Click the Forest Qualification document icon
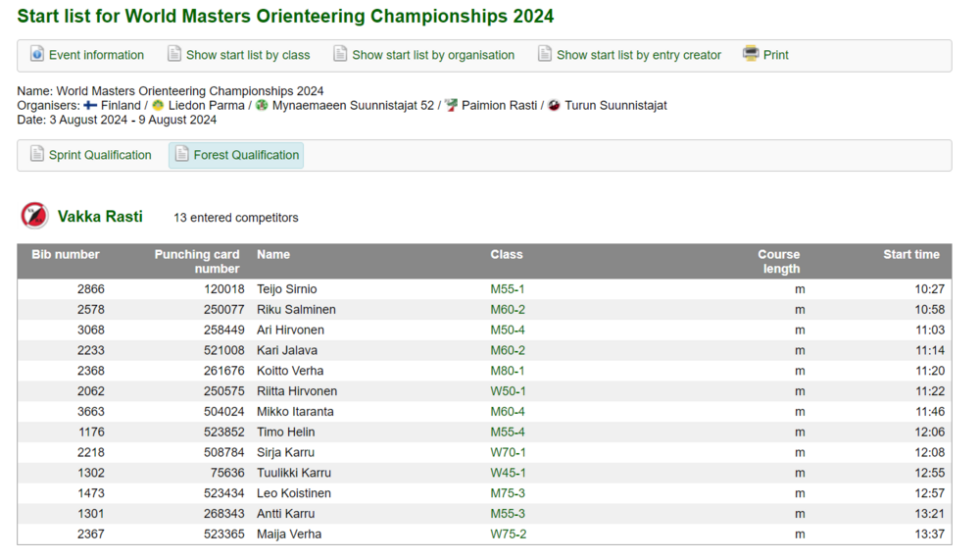The width and height of the screenshot is (980, 560). 181,155
